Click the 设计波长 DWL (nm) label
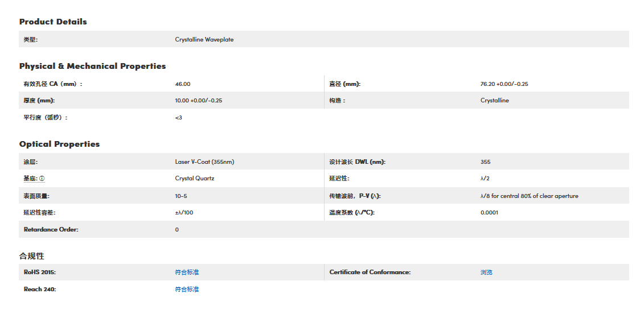644x314 pixels. coord(357,162)
